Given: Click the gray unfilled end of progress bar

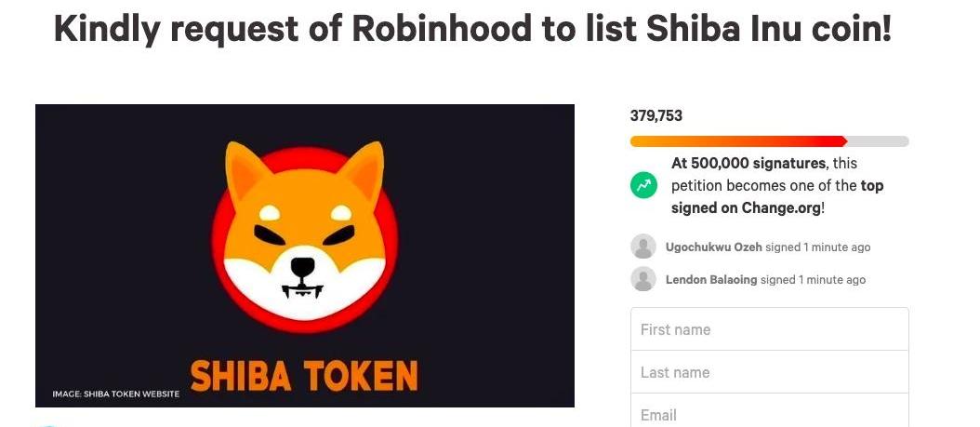Looking at the screenshot, I should click(x=878, y=141).
